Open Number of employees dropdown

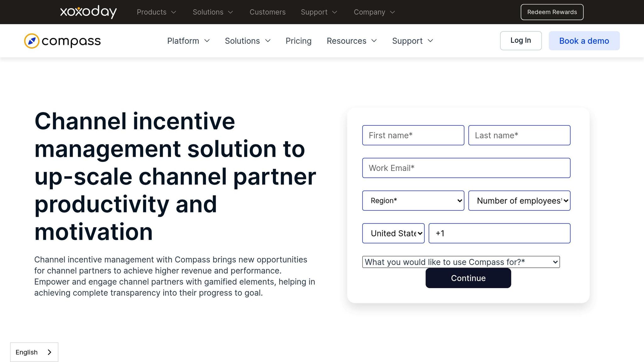(519, 200)
